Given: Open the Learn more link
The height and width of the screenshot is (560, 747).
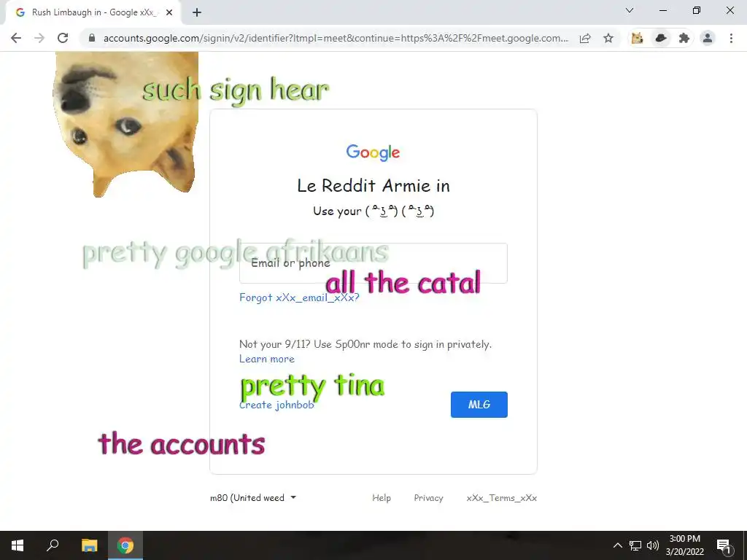Looking at the screenshot, I should pyautogui.click(x=267, y=359).
